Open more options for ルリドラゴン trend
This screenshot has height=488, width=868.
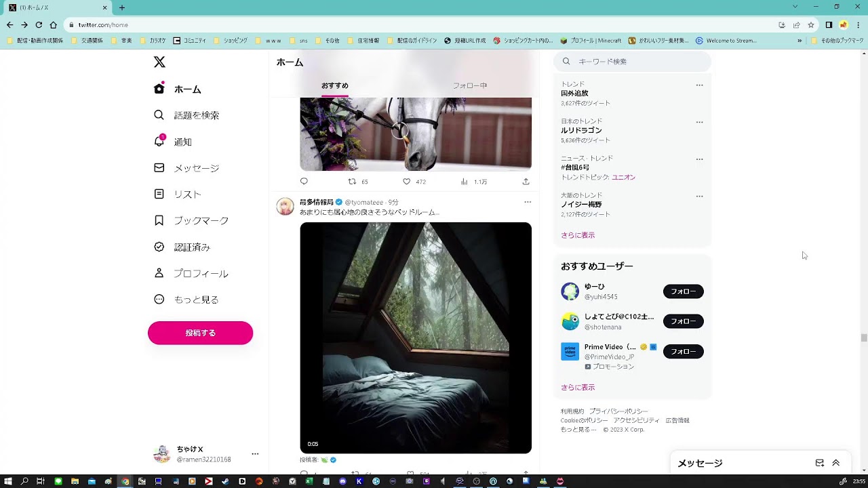(699, 123)
